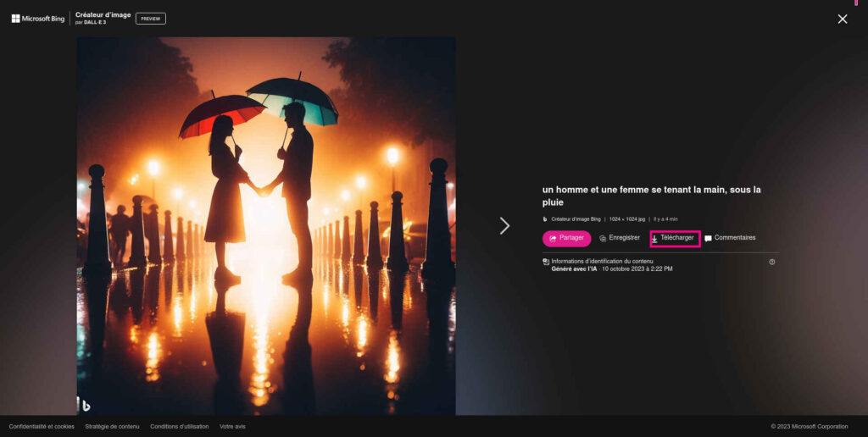Viewport: 868px width, 437px height.
Task: Open Commentaires feedback
Action: pyautogui.click(x=730, y=238)
